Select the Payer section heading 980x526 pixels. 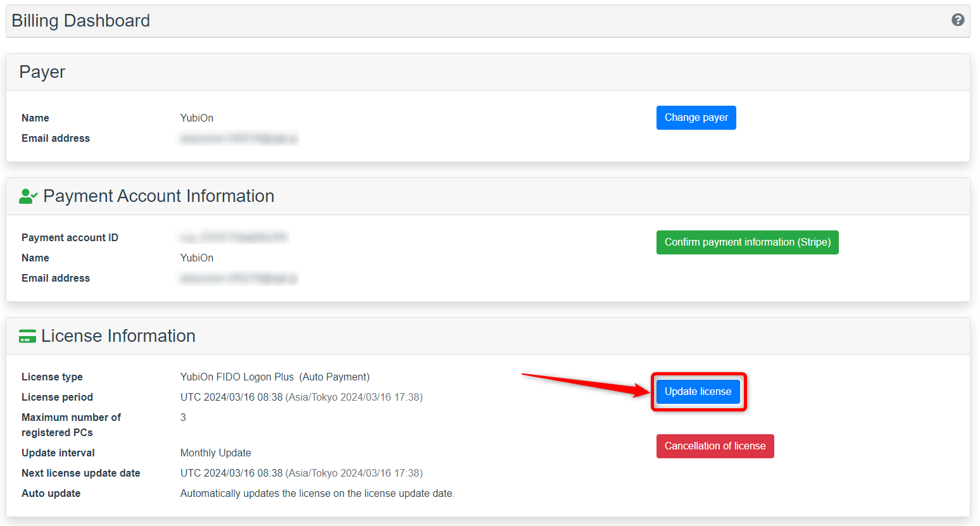coord(42,72)
